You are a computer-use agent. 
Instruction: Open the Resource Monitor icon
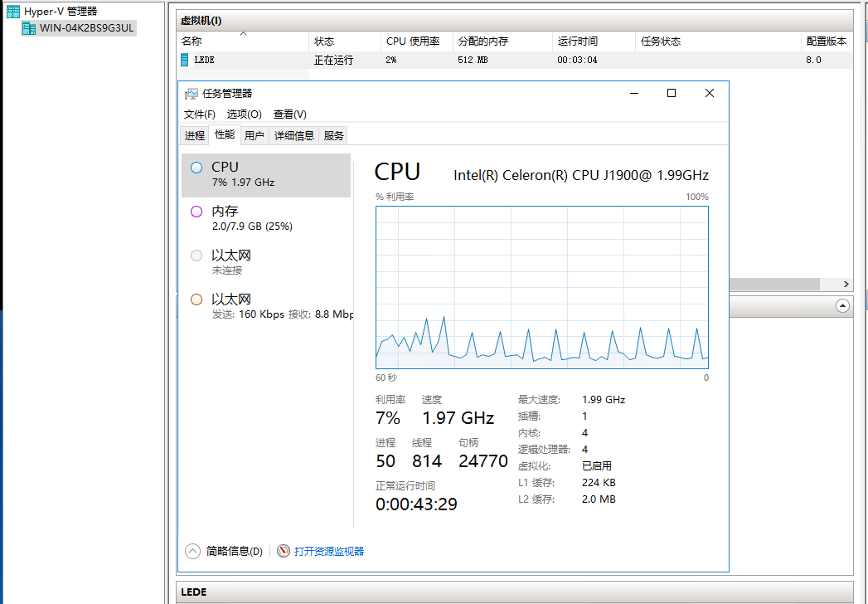coord(284,551)
